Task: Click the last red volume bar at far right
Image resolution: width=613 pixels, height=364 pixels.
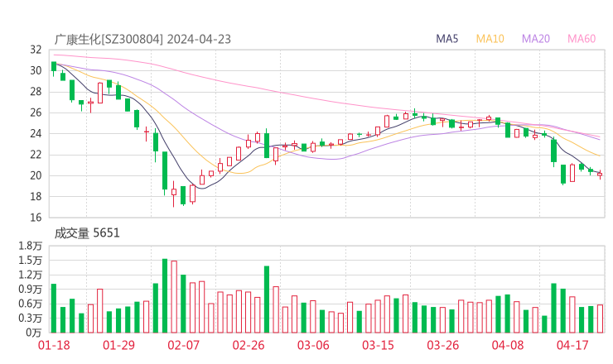Action: (x=600, y=319)
